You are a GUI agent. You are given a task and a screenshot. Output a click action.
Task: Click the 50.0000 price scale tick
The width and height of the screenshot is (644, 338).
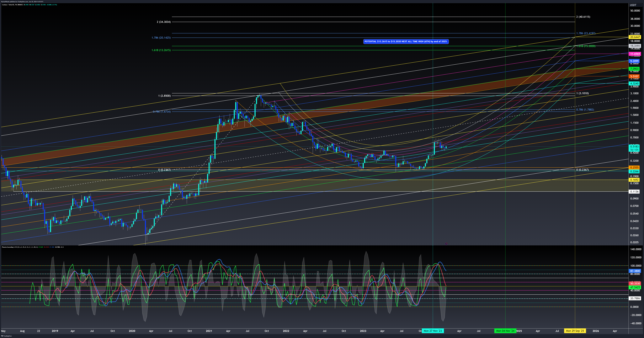[635, 11]
